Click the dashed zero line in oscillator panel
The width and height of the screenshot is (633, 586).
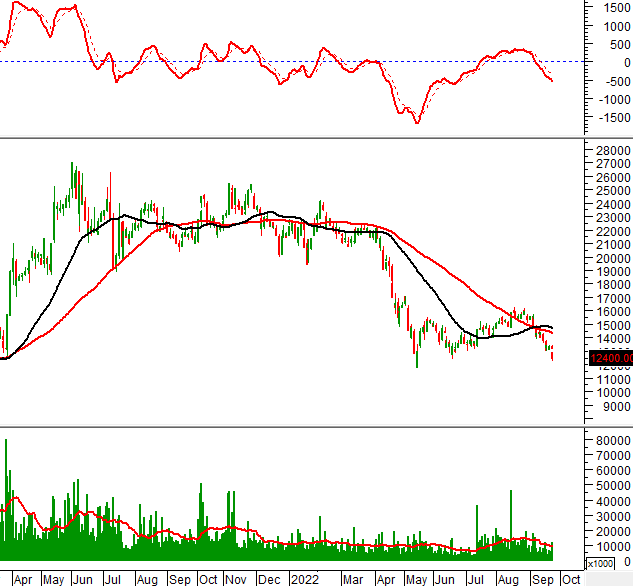(x=300, y=61)
